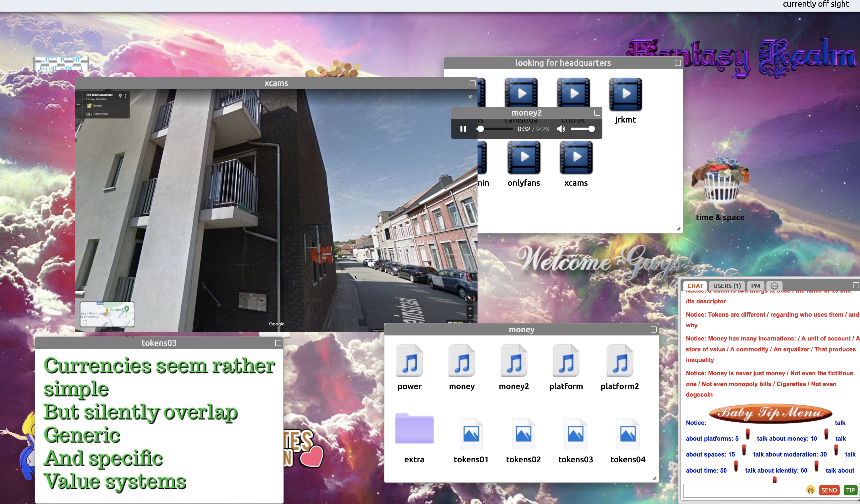The width and height of the screenshot is (860, 504).
Task: Click in the chat message input field
Action: click(x=744, y=490)
